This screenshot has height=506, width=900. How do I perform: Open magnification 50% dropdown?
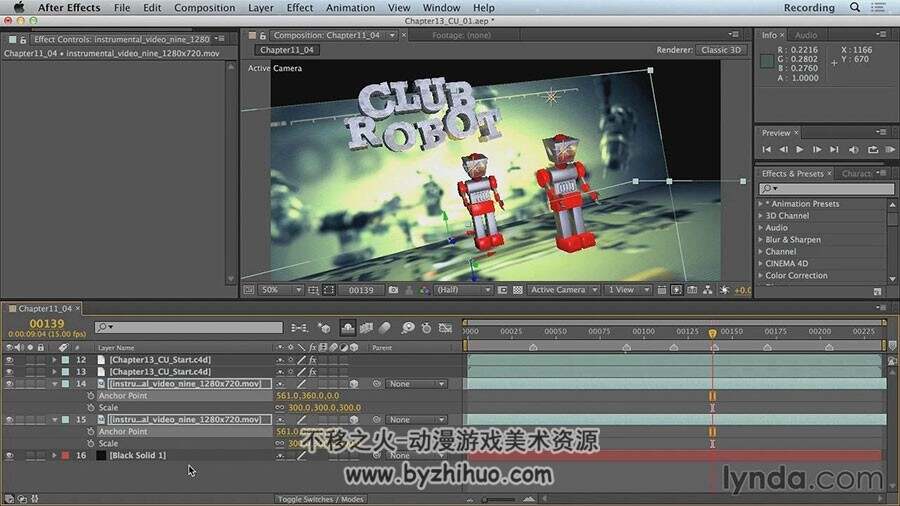click(x=281, y=290)
